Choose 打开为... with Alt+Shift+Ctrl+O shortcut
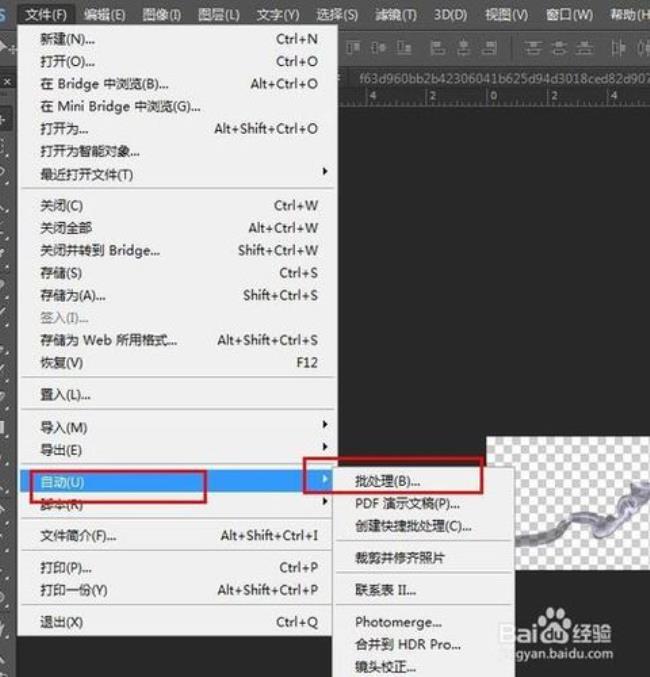 click(x=178, y=129)
